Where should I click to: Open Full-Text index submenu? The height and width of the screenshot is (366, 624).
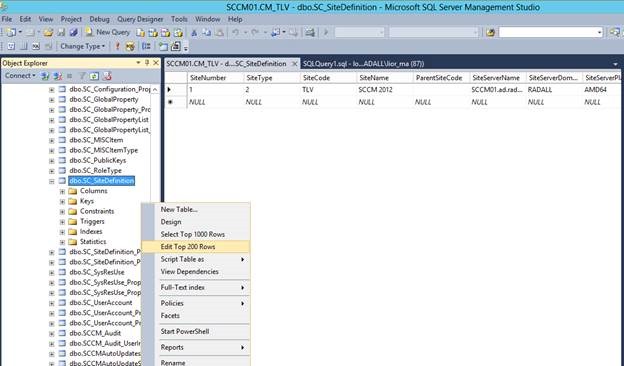point(196,287)
